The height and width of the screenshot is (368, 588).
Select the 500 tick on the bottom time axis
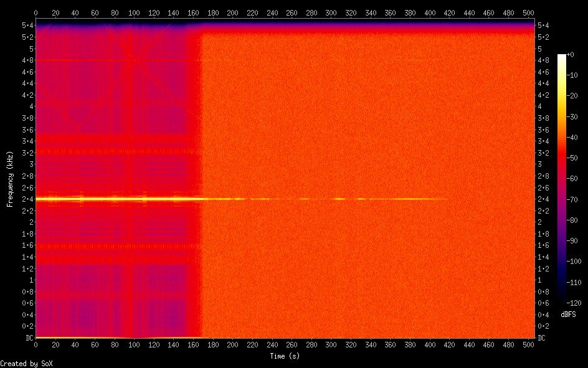528,345
